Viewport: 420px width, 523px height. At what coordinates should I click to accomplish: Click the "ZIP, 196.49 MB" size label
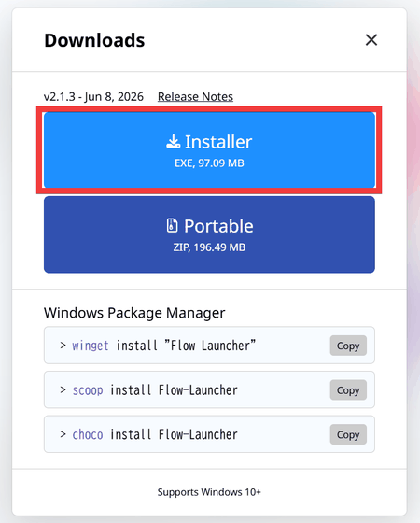[x=209, y=247]
